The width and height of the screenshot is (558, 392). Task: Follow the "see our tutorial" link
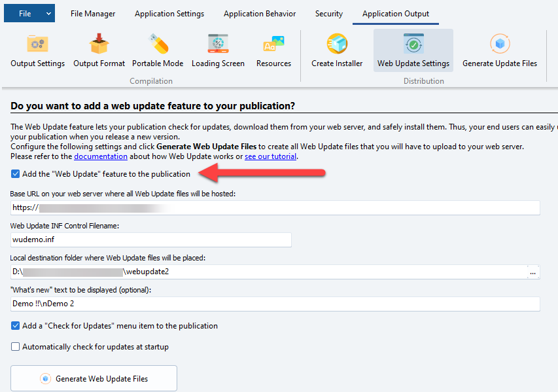point(270,157)
